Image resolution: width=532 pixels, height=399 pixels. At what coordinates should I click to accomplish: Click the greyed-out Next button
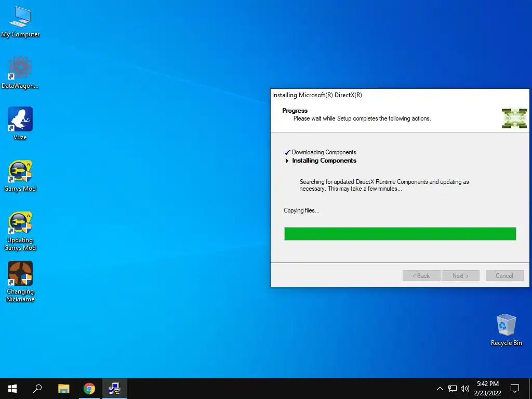click(460, 275)
